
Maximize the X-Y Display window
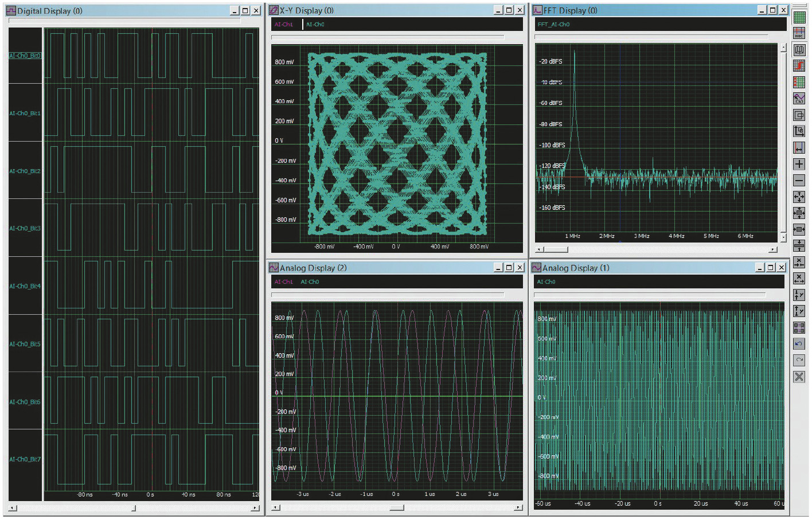(509, 10)
